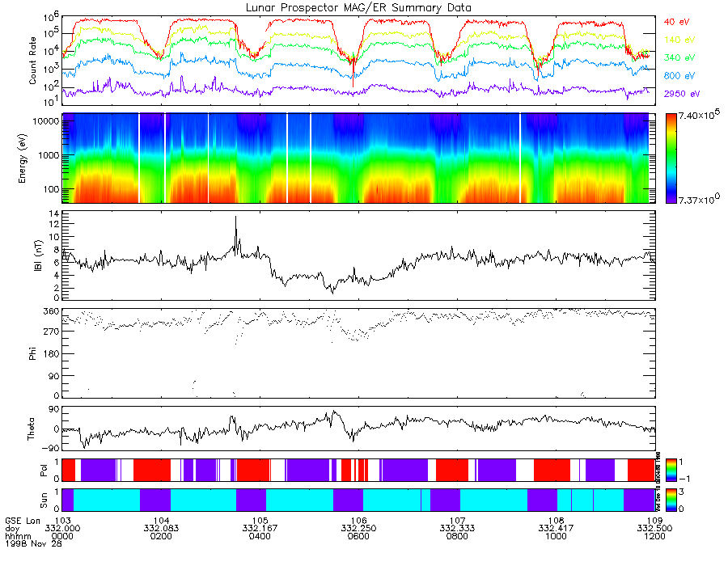The image size is (728, 566).
Task: Click the day-of-year value '332.083'
Action: click(x=161, y=529)
